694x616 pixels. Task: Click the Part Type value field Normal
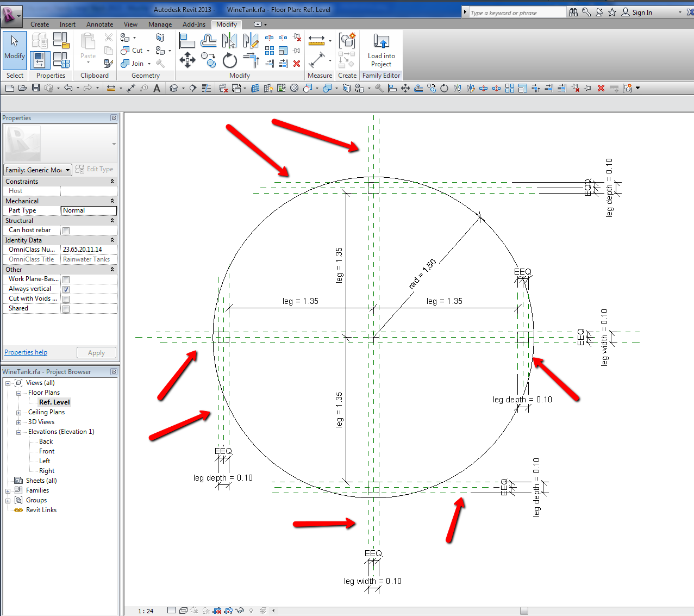[89, 211]
